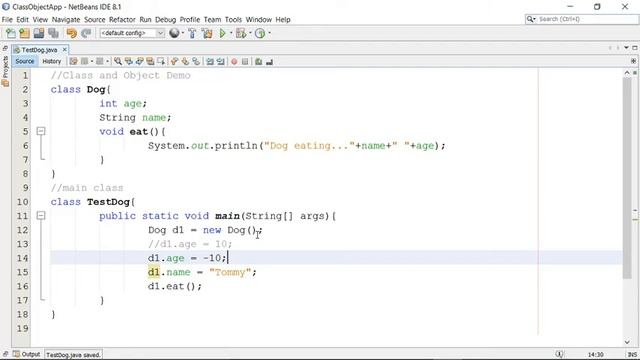Click Find Previous Occurrence icon
640x360 pixels.
[x=129, y=61]
